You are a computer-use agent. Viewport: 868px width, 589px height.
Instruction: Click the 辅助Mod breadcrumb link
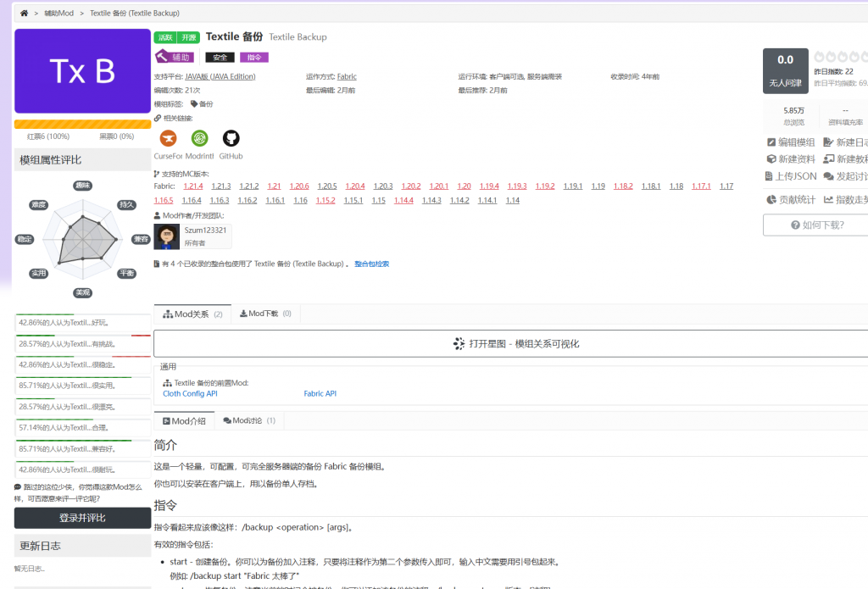[58, 14]
